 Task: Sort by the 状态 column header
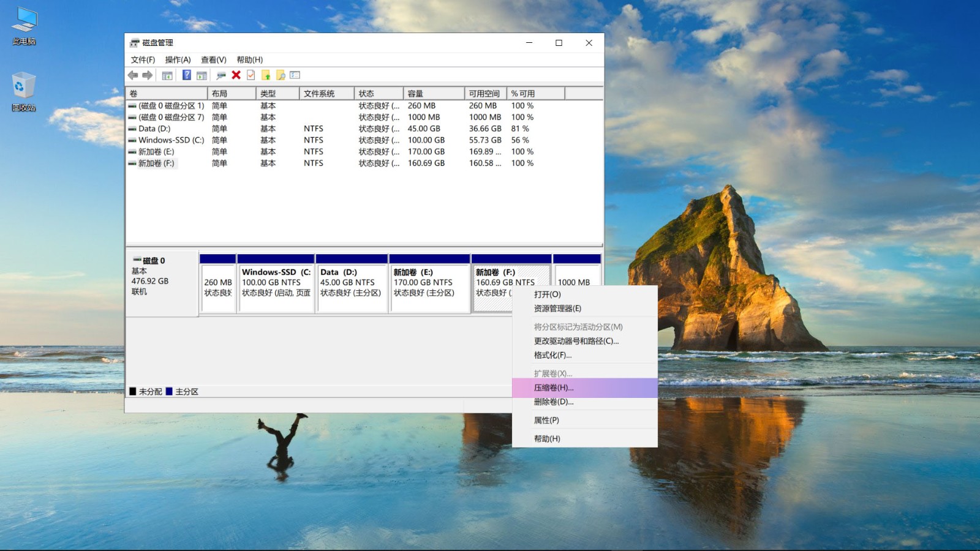pyautogui.click(x=379, y=94)
